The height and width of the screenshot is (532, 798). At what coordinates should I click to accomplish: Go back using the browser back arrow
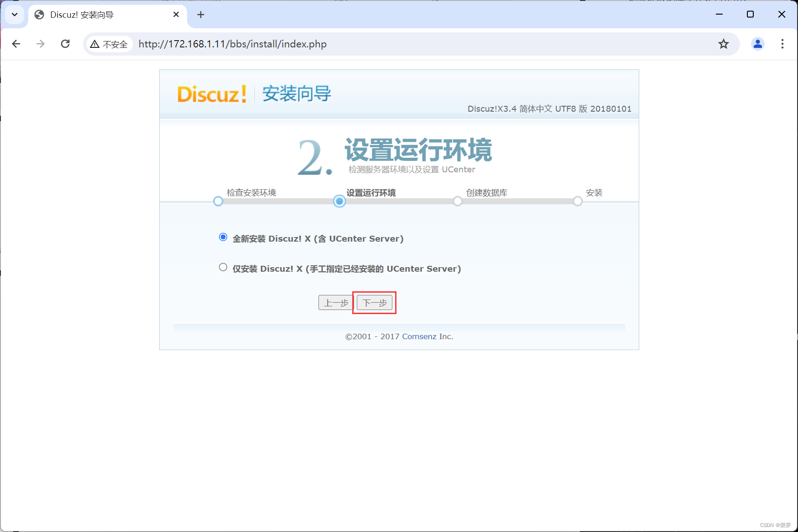click(x=16, y=44)
